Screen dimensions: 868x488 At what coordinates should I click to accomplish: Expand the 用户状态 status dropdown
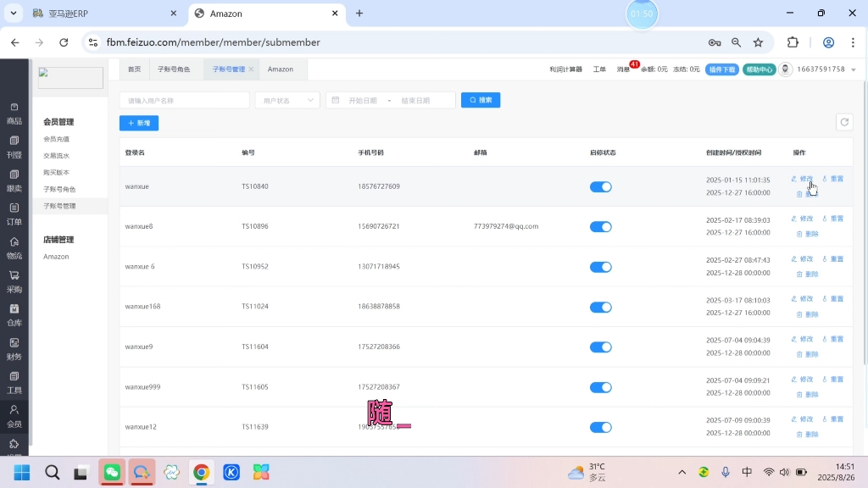click(287, 100)
